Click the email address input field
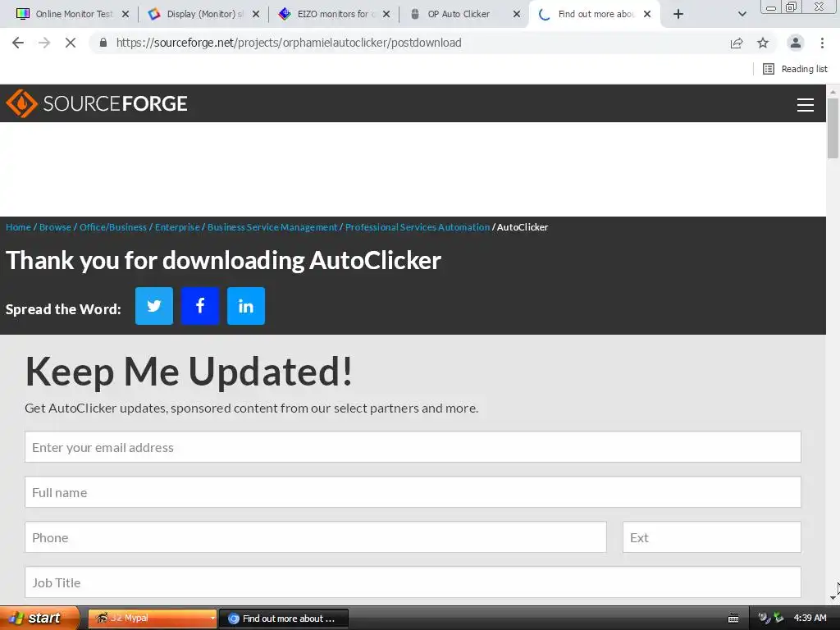The height and width of the screenshot is (630, 840). pos(413,447)
